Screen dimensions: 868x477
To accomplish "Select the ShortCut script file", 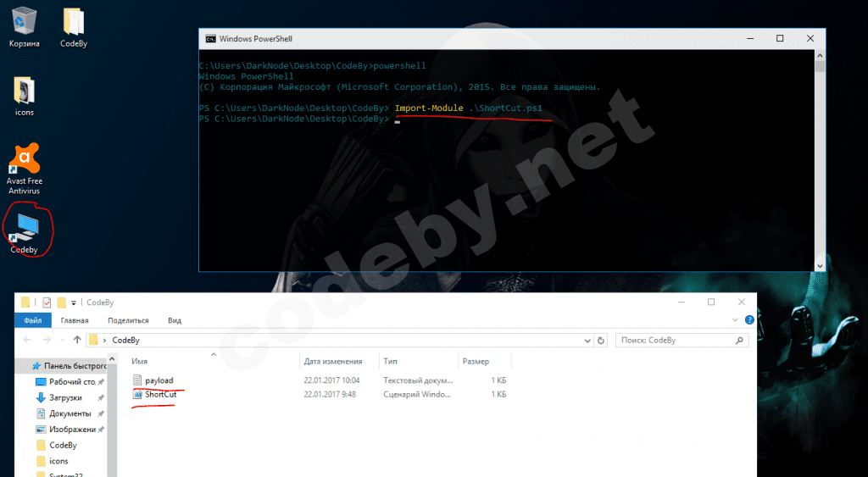I will tap(160, 394).
